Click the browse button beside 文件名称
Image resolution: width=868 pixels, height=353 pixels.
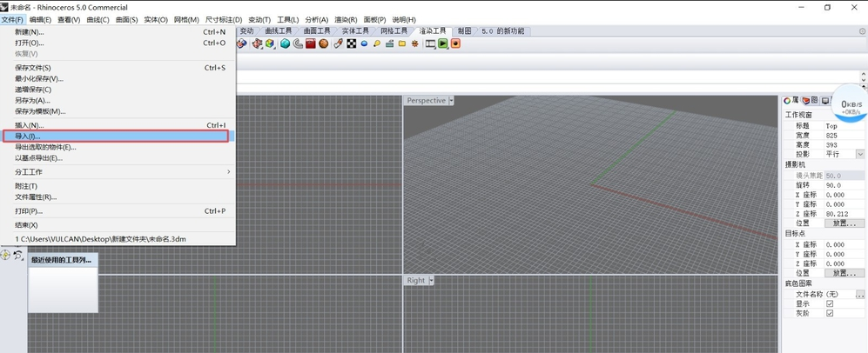[x=860, y=295]
